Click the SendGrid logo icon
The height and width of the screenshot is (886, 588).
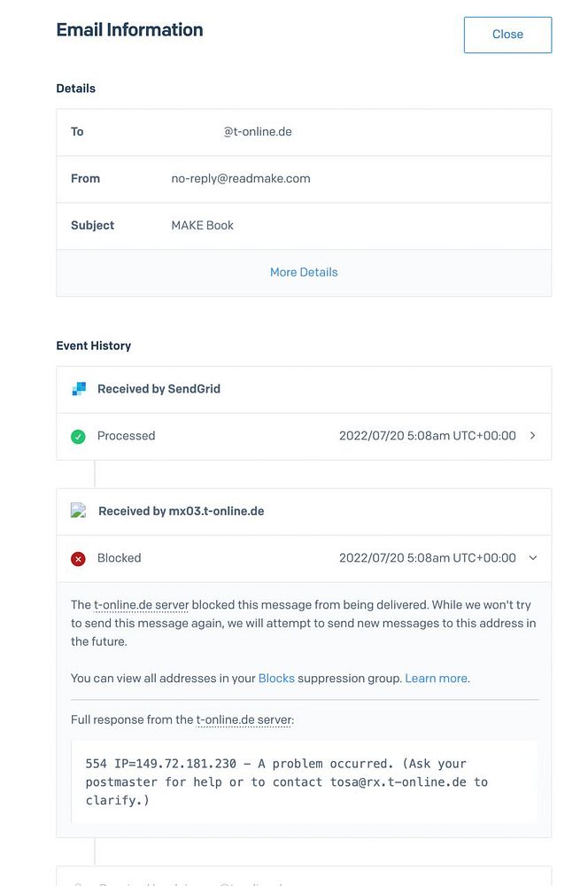tap(79, 389)
